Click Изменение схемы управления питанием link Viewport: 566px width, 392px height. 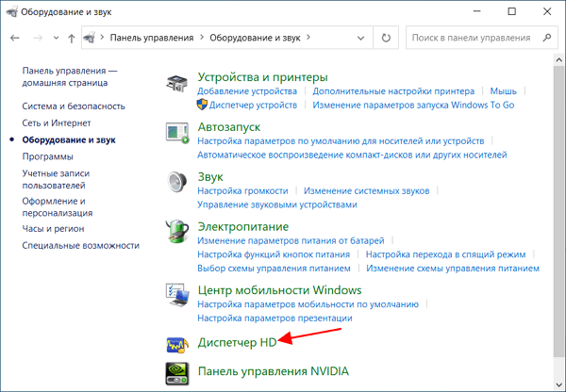(453, 269)
